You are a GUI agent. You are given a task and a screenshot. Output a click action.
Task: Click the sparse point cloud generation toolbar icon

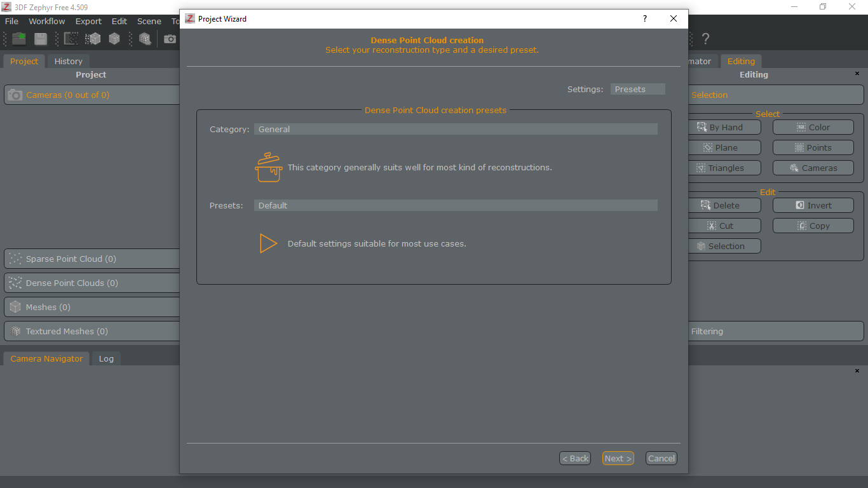tap(71, 39)
